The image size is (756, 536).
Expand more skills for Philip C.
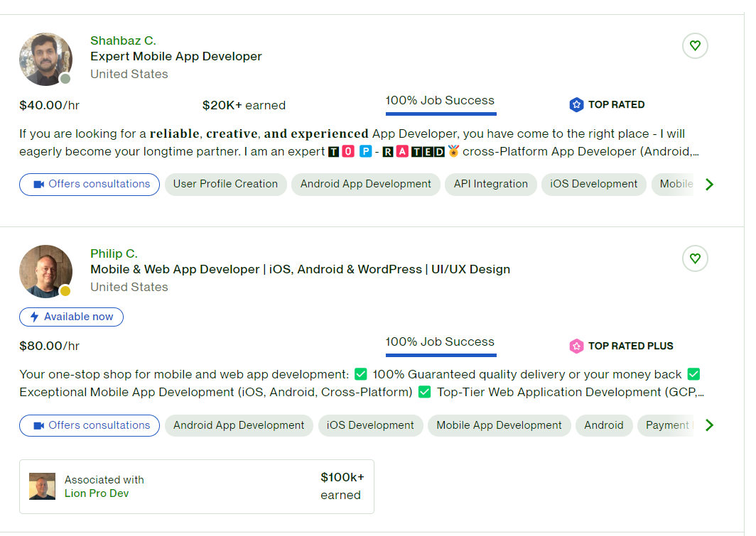pos(708,426)
